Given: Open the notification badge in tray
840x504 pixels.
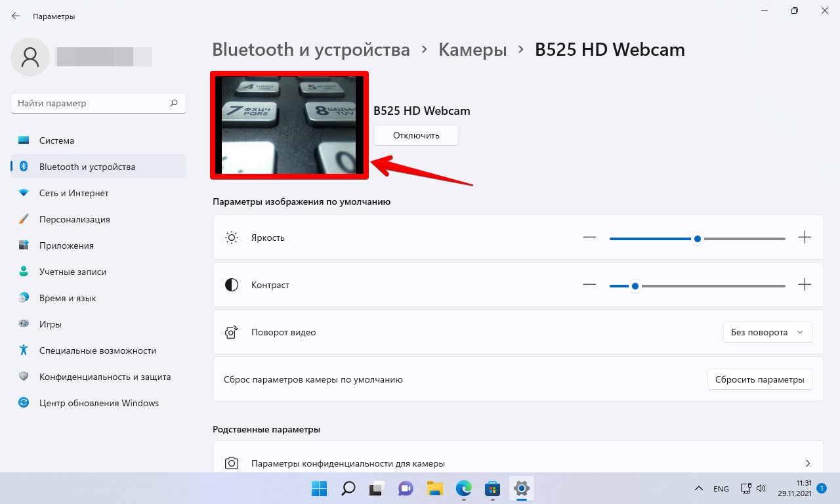Looking at the screenshot, I should click(822, 488).
